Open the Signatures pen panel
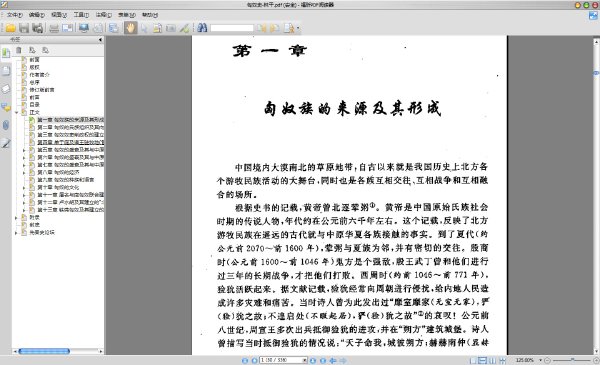Image resolution: width=600 pixels, height=365 pixels. (x=6, y=143)
